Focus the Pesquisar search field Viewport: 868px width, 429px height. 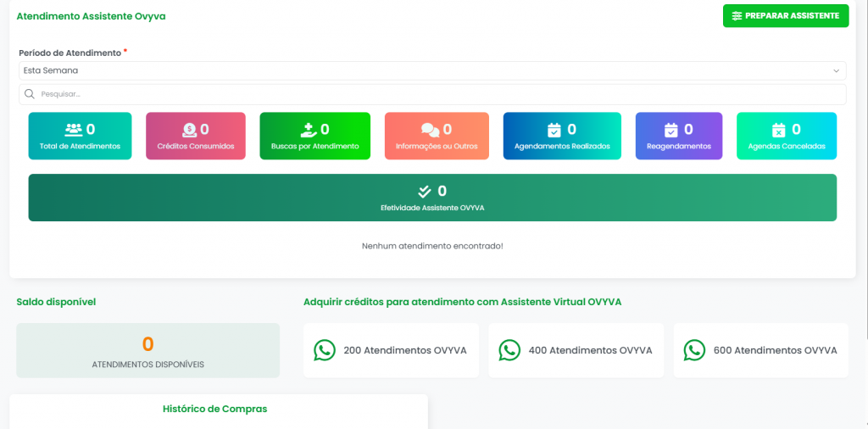(x=432, y=94)
